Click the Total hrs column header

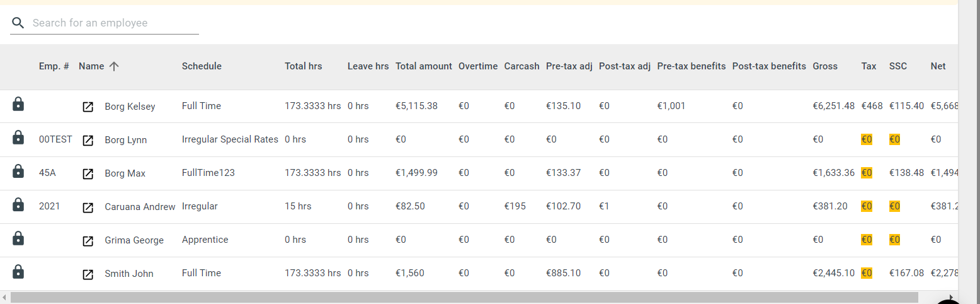click(304, 66)
